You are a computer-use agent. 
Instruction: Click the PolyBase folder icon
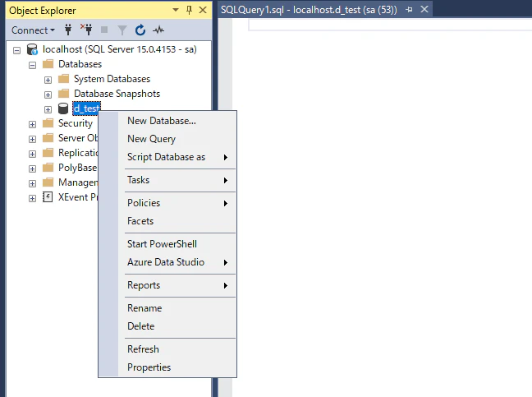(x=48, y=168)
